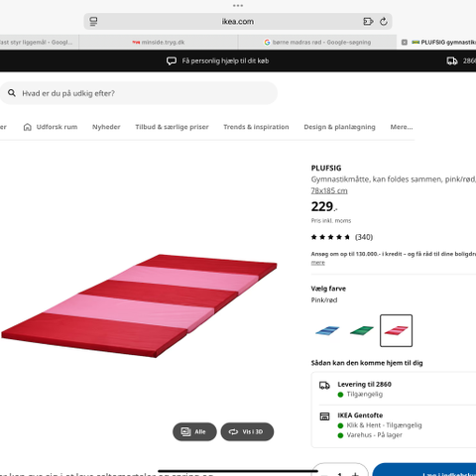Click the Hvad er du på udkig efter search field
Image resolution: width=476 pixels, height=476 pixels.
(139, 93)
